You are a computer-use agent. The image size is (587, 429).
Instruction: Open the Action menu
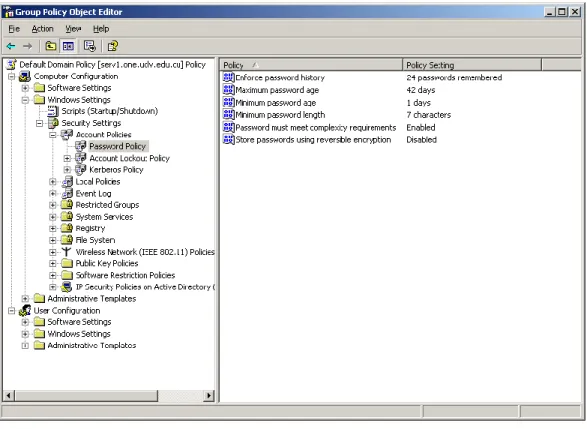42,29
